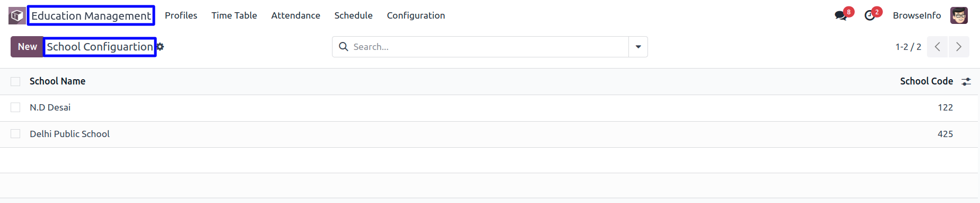Image resolution: width=980 pixels, height=203 pixels.
Task: Click the user avatar picture
Action: pos(959,15)
